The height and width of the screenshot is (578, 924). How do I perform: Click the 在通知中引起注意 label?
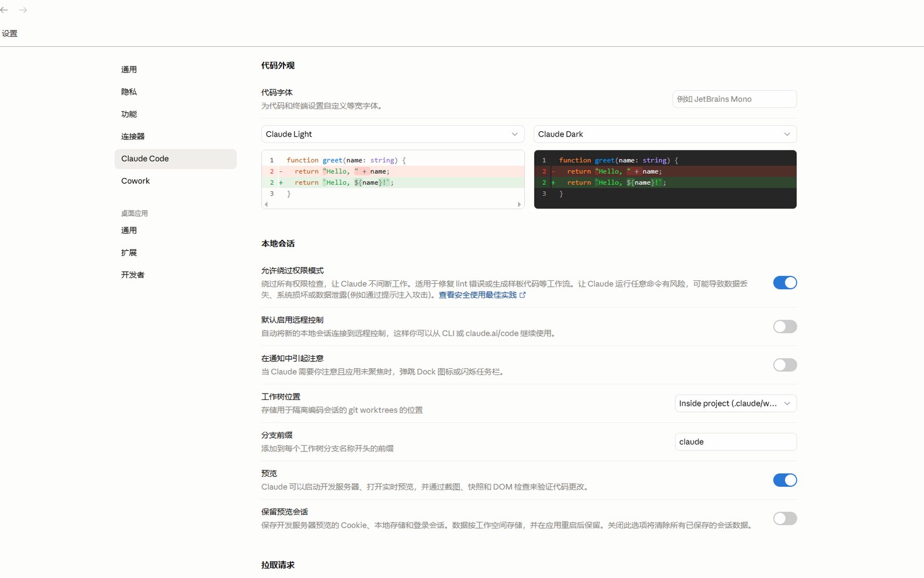(292, 358)
